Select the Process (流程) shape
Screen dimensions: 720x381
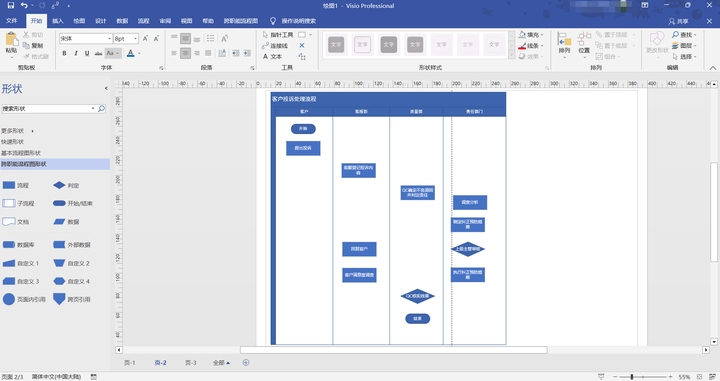[x=16, y=185]
